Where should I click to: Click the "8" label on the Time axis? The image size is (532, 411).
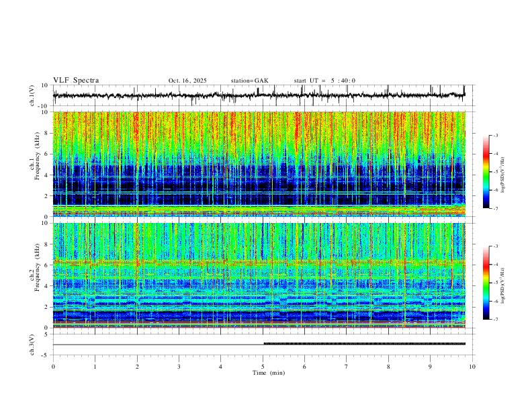point(388,367)
